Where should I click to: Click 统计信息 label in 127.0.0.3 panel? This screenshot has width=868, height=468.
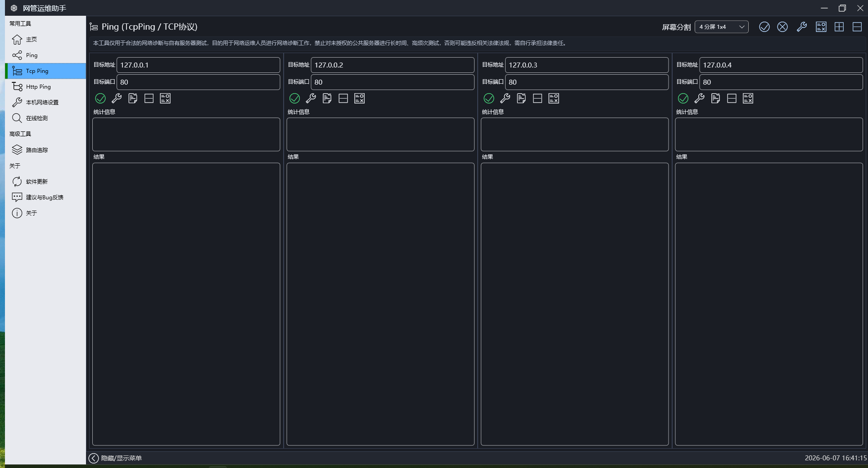click(493, 112)
